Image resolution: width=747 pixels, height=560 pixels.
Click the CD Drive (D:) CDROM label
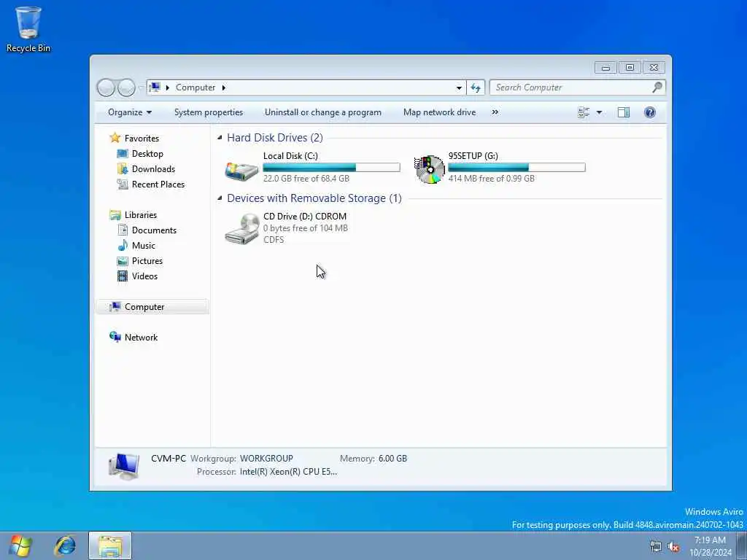click(305, 216)
